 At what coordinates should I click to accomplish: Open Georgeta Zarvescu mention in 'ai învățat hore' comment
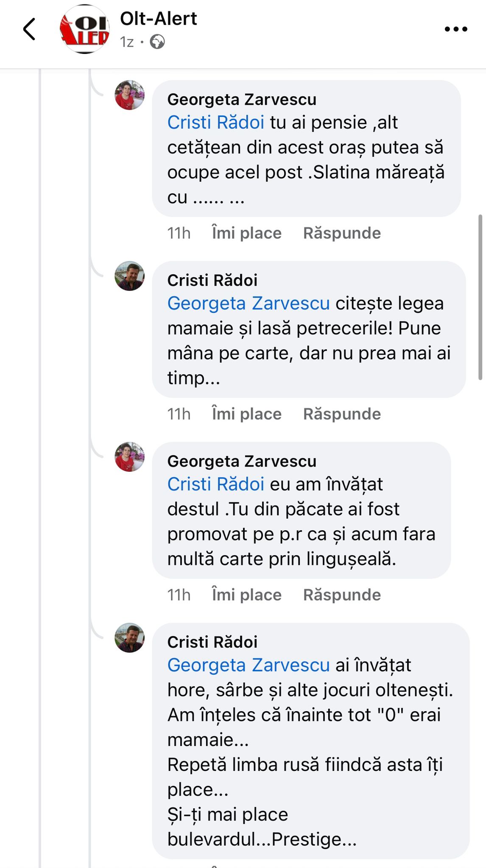coord(249,665)
